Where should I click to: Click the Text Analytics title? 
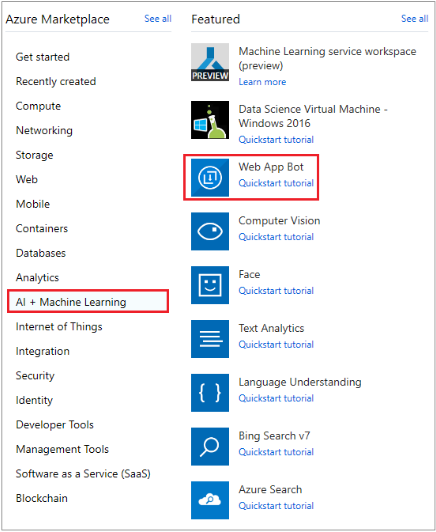[271, 328]
